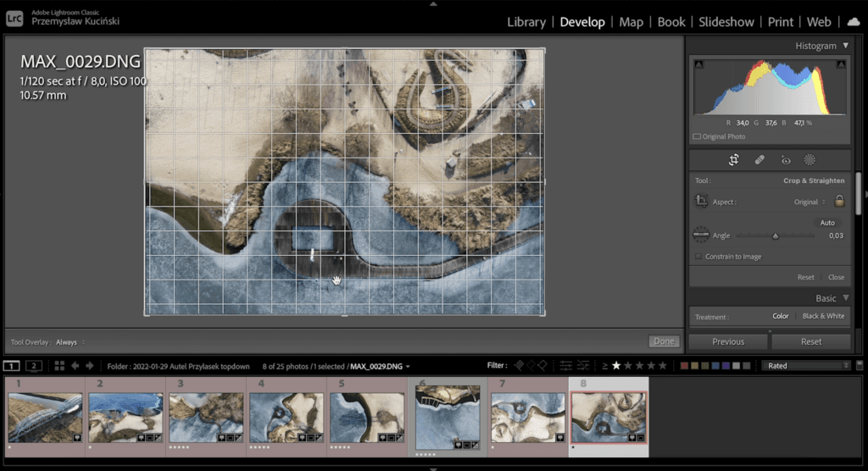
Task: Click the rating greater-or-equal operator symbol
Action: pos(604,366)
